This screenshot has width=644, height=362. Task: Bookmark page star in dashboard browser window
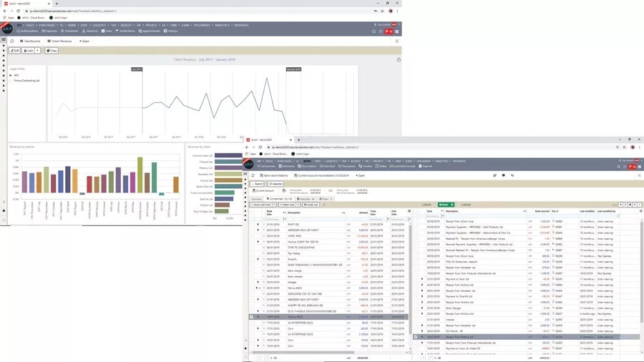(382, 11)
